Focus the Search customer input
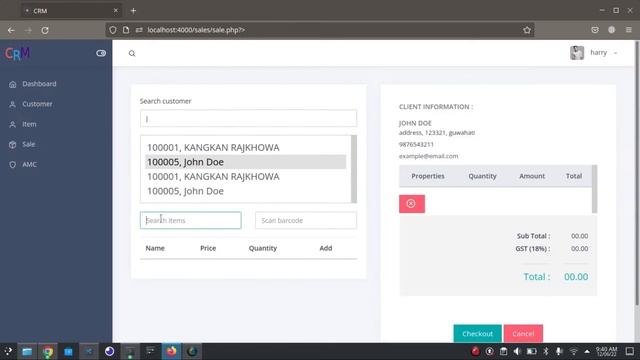Viewport: 640px width, 360px height. point(248,118)
